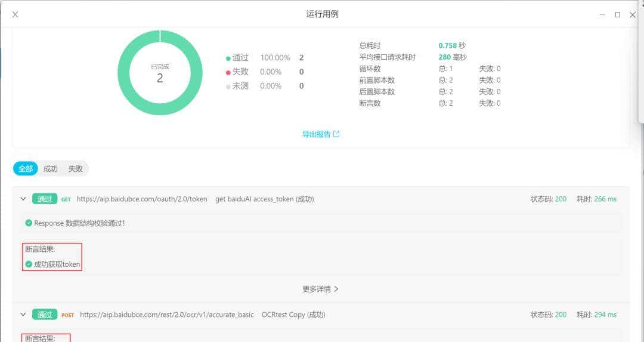This screenshot has width=644, height=342.
Task: Click the 后置脚本数 label
Action: pos(377,92)
